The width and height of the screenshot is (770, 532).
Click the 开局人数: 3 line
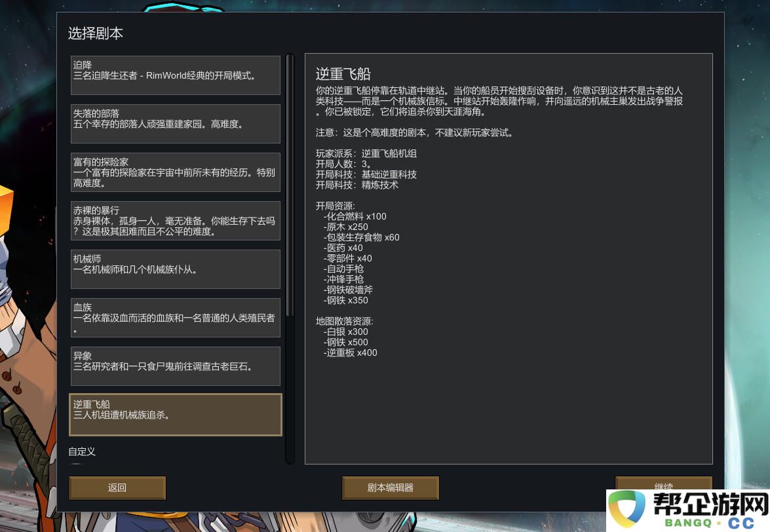click(343, 164)
